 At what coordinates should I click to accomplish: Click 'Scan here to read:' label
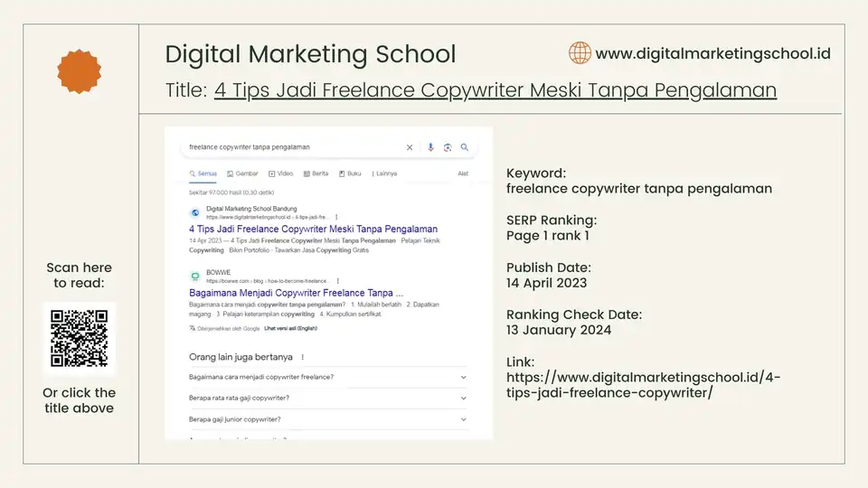click(80, 275)
